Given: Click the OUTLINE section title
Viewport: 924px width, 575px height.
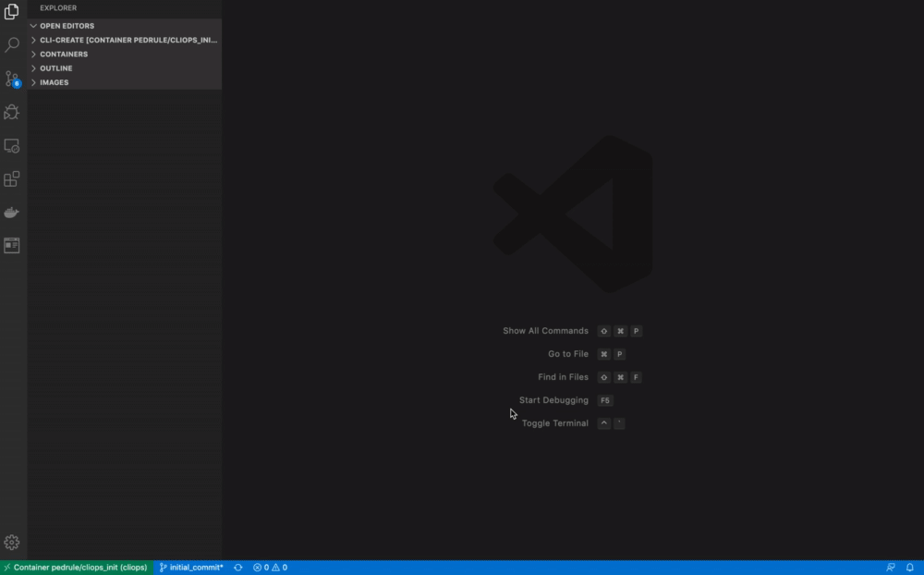Looking at the screenshot, I should (x=56, y=68).
